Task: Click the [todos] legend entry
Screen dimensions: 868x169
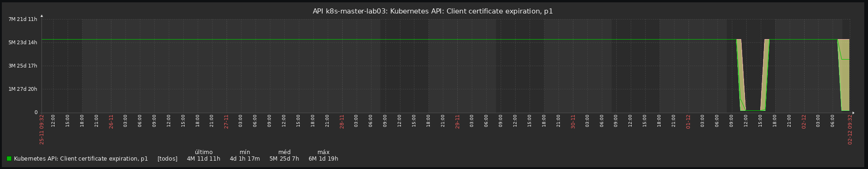Action: tap(167, 159)
